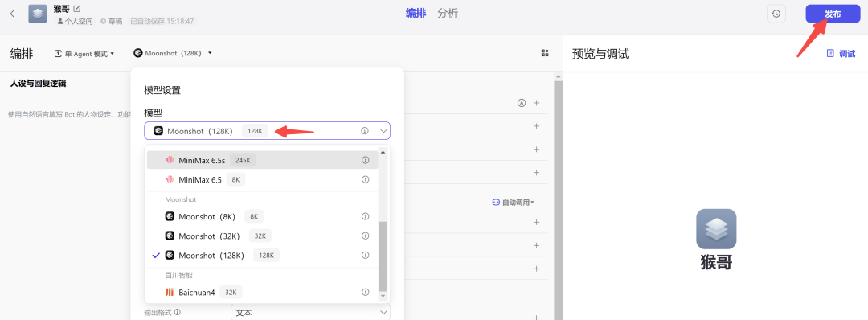The width and height of the screenshot is (868, 320).
Task: Click the model list scrollbar down arrow
Action: pyautogui.click(x=383, y=296)
